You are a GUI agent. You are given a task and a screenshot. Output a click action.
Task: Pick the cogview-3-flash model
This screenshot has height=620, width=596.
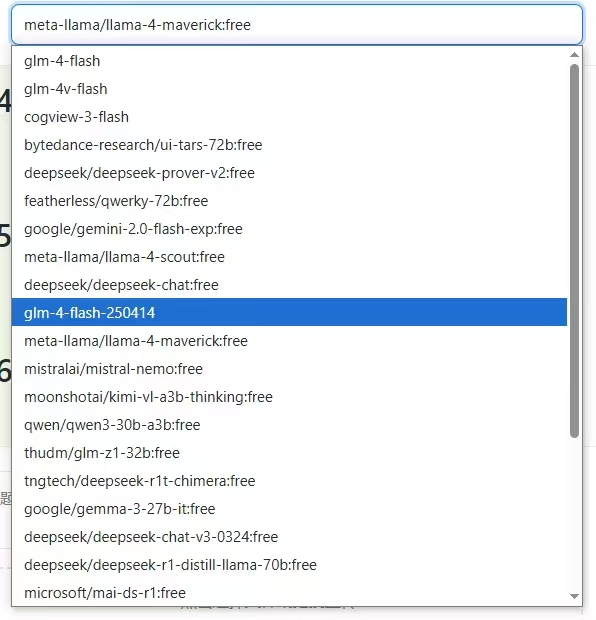pyautogui.click(x=289, y=117)
